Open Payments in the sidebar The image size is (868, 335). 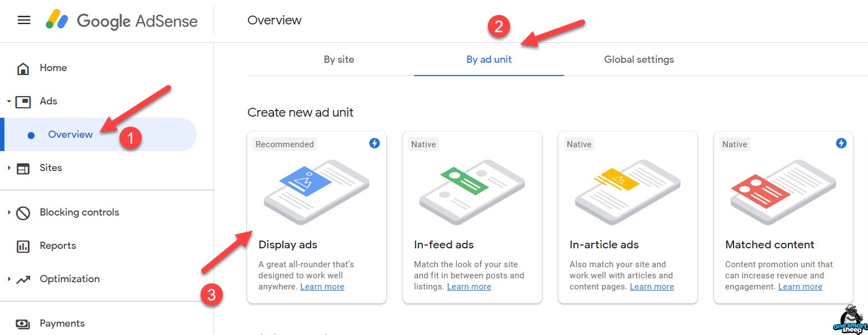coord(62,323)
